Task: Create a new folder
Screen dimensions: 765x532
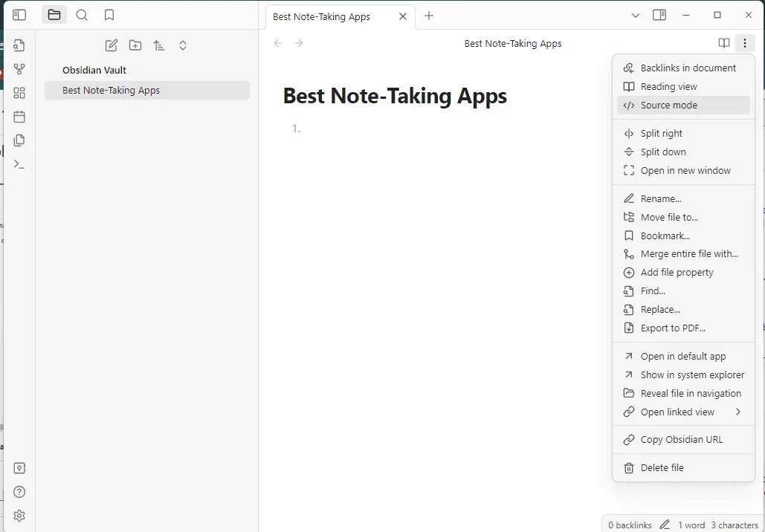Action: 135,45
